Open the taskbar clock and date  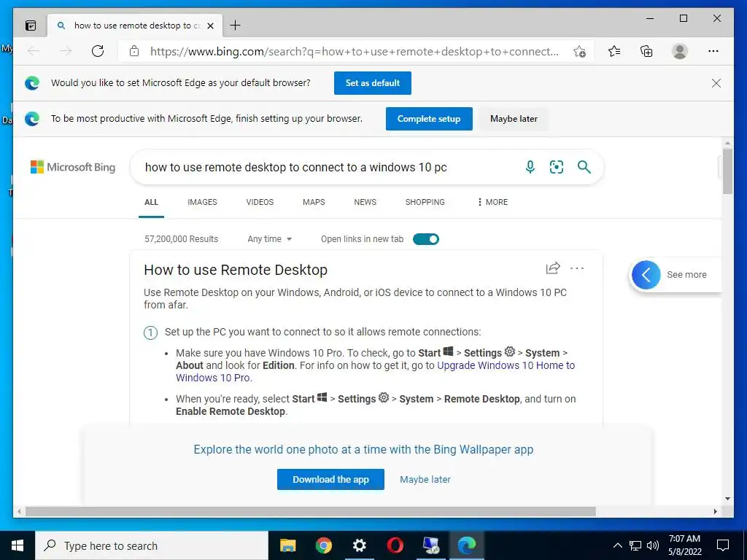point(684,545)
